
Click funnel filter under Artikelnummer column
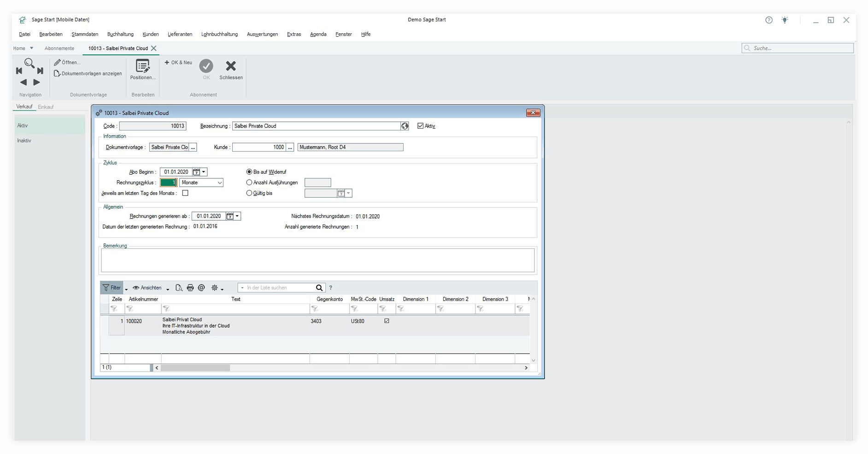[x=130, y=309]
